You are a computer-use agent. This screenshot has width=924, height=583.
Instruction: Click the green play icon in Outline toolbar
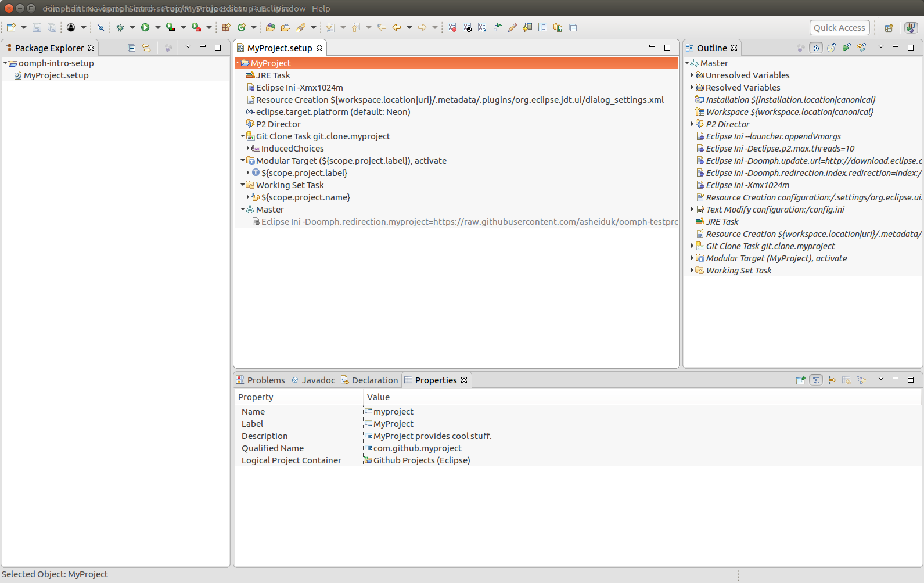(846, 48)
